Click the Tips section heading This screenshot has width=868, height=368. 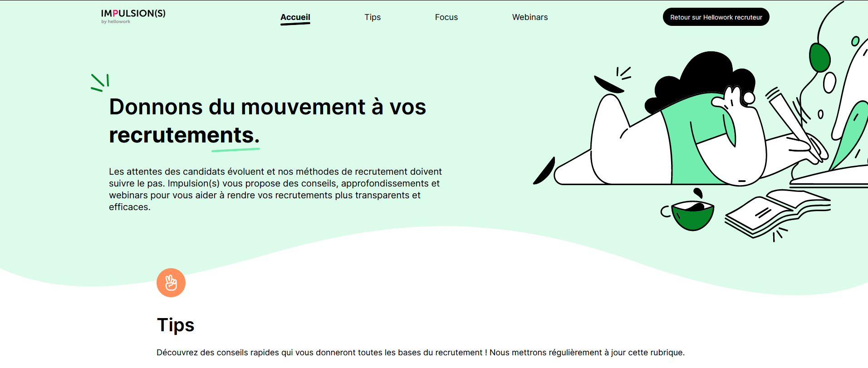[176, 325]
